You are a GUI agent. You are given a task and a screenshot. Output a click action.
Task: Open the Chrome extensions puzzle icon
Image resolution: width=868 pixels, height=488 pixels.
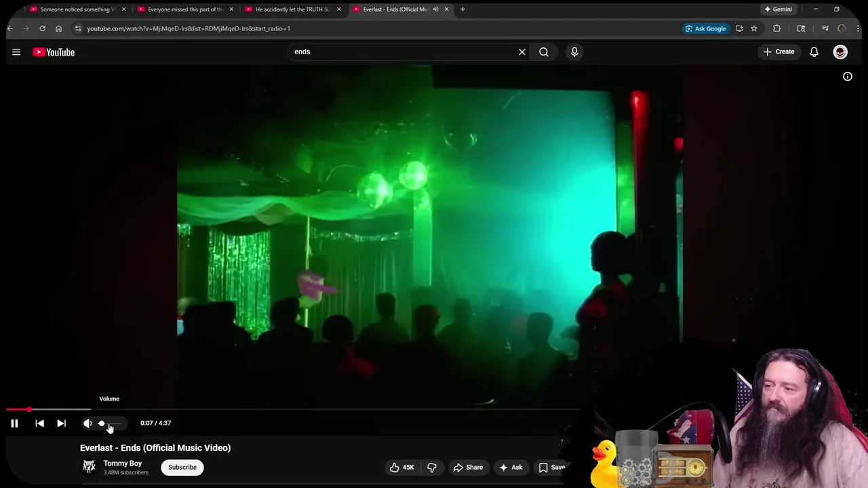777,28
